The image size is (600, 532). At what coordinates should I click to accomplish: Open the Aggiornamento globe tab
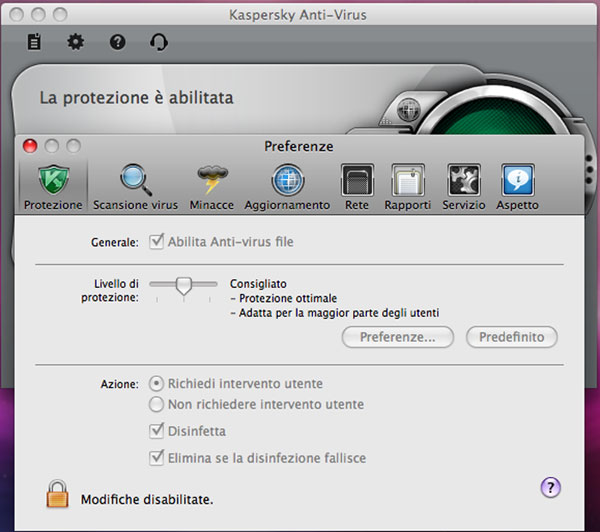(287, 188)
